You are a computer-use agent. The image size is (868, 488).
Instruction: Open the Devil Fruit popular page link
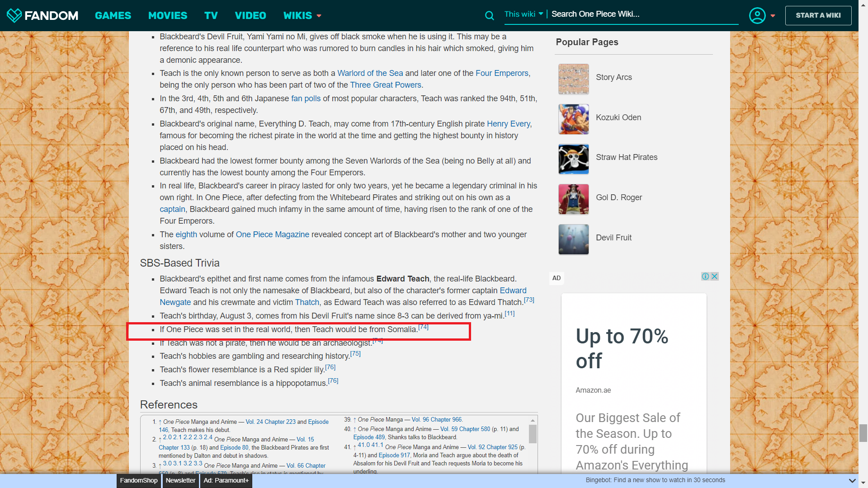[x=613, y=238]
